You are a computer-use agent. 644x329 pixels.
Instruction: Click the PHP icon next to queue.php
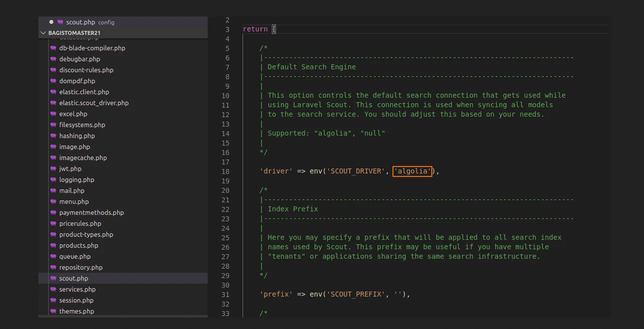[53, 256]
